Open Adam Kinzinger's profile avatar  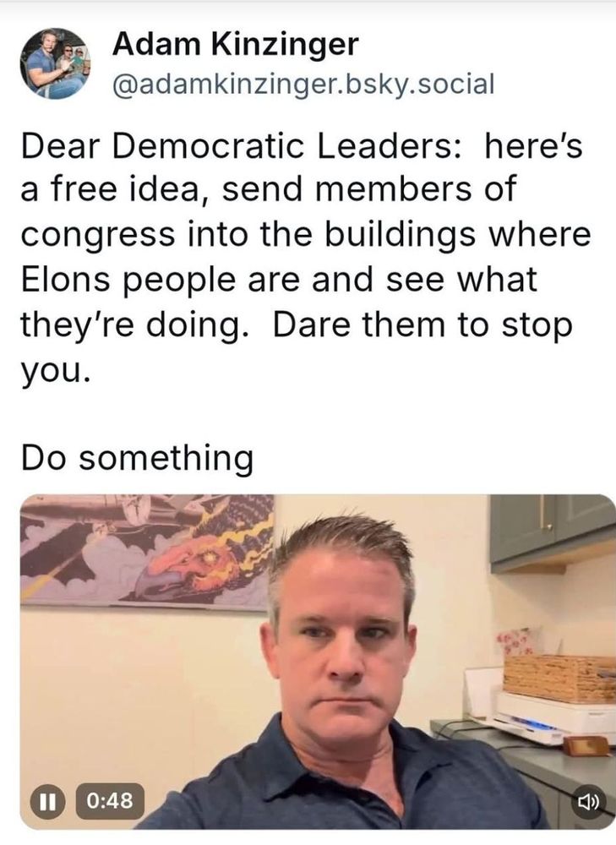[55, 63]
